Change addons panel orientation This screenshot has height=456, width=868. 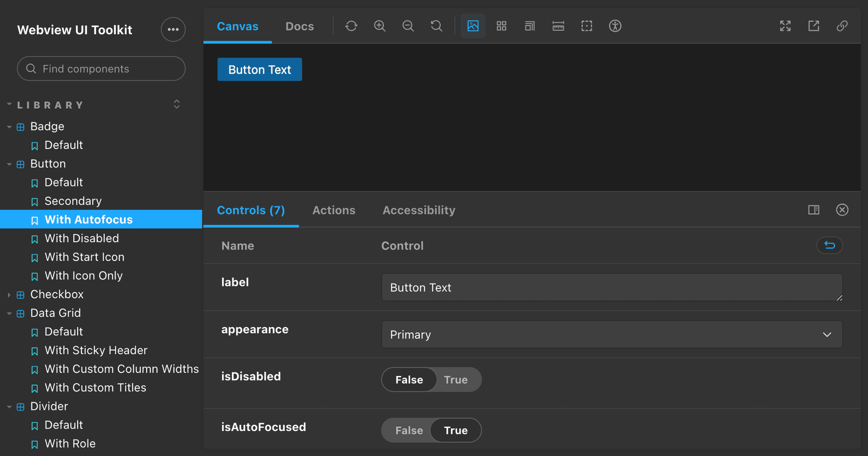pyautogui.click(x=814, y=210)
